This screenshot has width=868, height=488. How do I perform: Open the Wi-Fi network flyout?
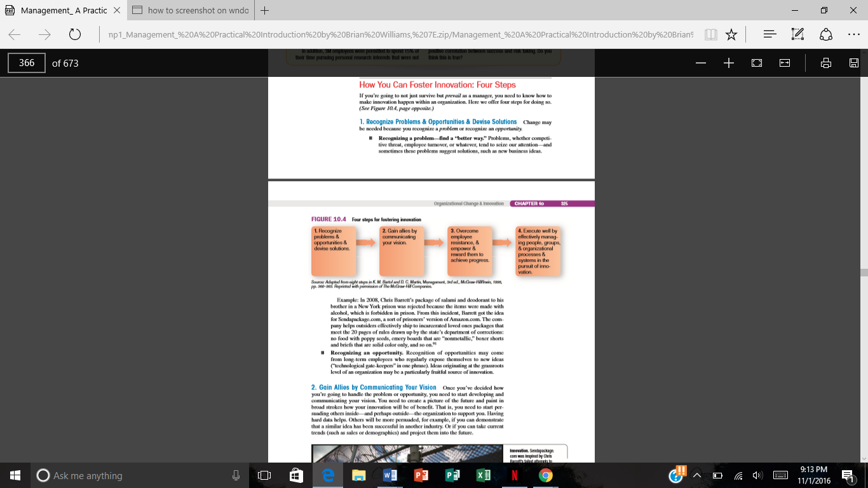(738, 475)
